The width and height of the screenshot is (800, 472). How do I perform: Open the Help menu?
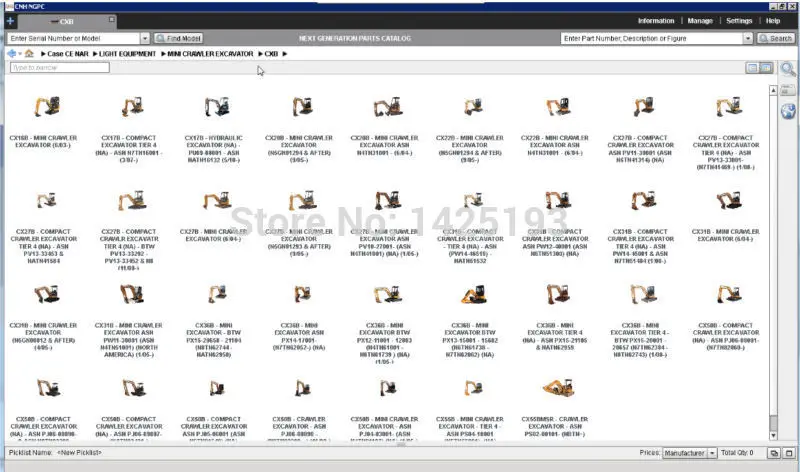click(x=772, y=21)
